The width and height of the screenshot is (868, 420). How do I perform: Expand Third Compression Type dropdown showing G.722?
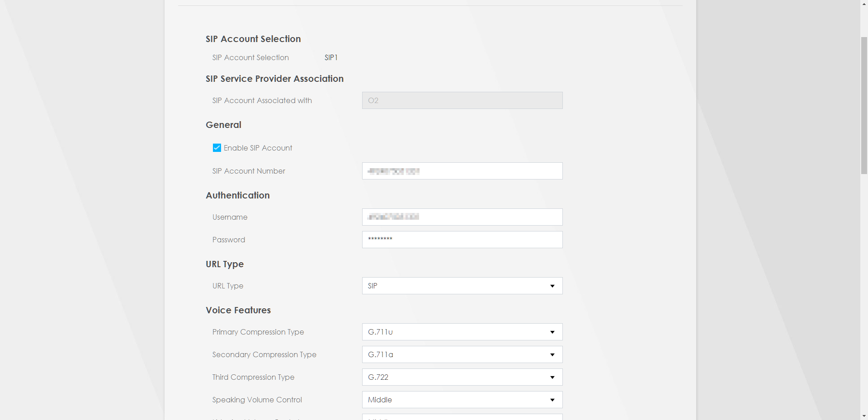[462, 377]
